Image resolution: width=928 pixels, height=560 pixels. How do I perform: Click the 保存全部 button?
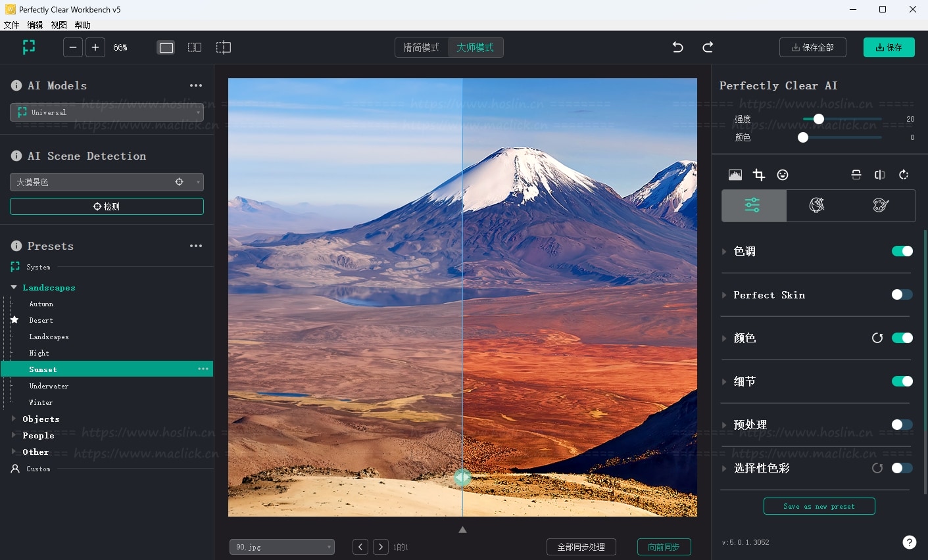coord(813,47)
